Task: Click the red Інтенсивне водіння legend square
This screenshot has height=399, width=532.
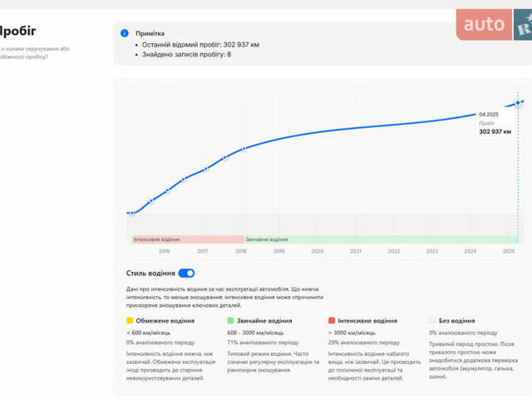Action: pos(332,320)
